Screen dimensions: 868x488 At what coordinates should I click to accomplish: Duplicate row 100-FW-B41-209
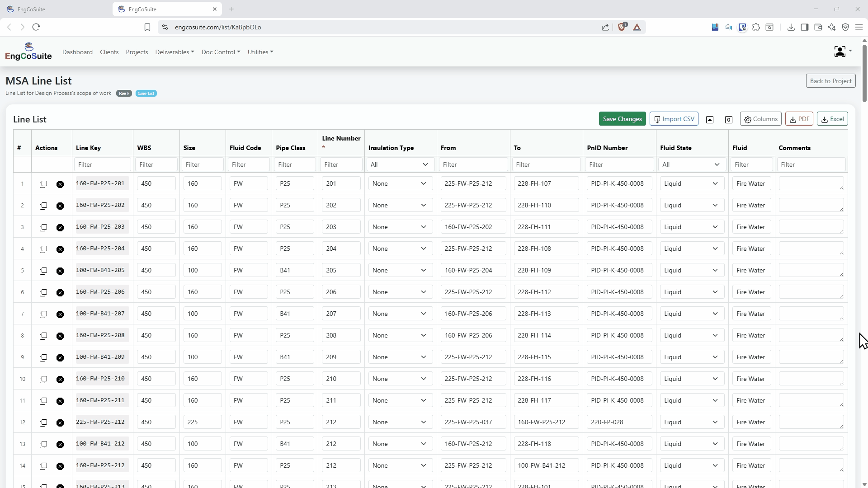[x=43, y=358]
